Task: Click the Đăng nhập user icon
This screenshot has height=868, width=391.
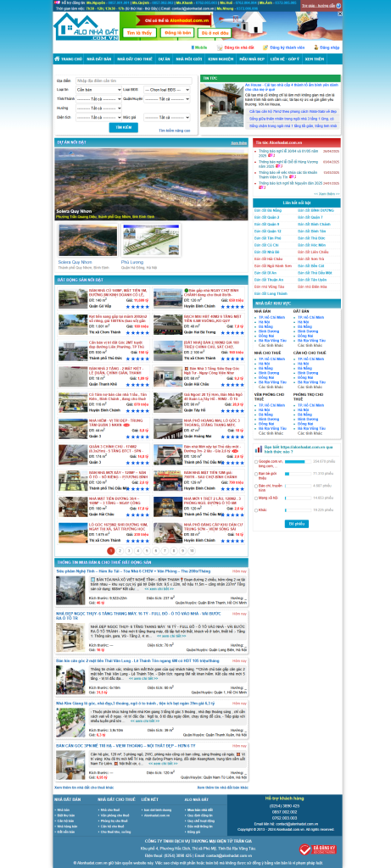Action: [316, 47]
